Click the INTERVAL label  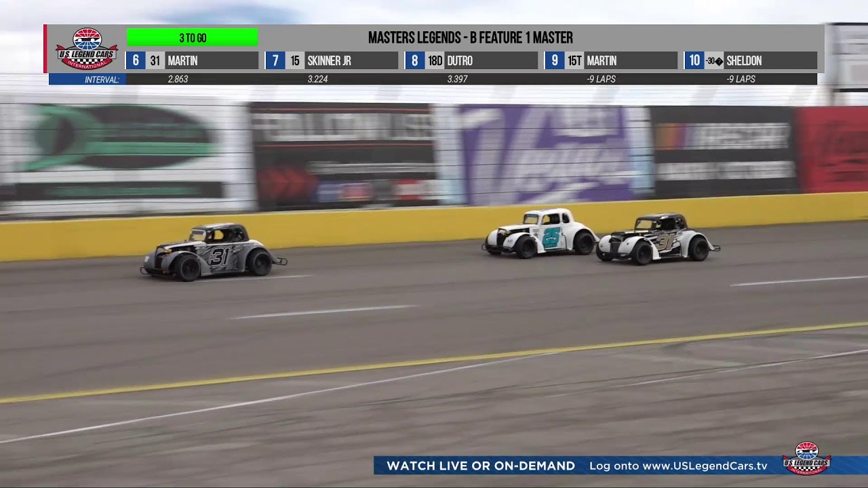[102, 79]
